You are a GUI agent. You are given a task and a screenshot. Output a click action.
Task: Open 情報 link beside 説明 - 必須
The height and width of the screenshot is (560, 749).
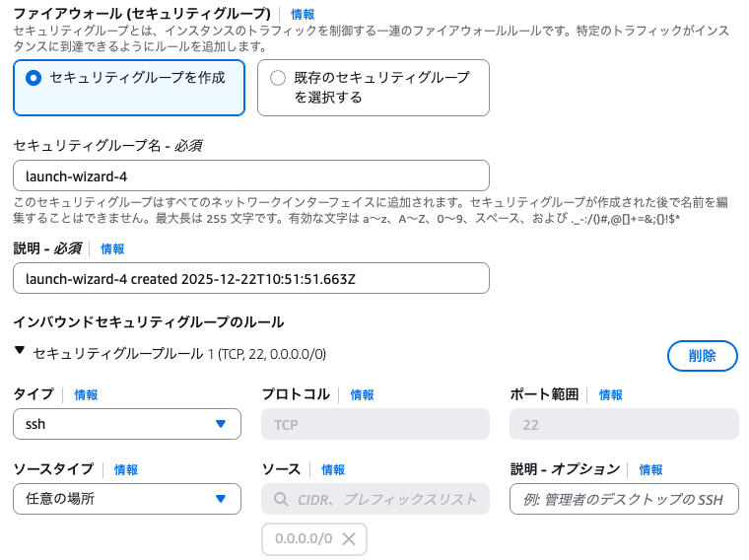point(112,249)
